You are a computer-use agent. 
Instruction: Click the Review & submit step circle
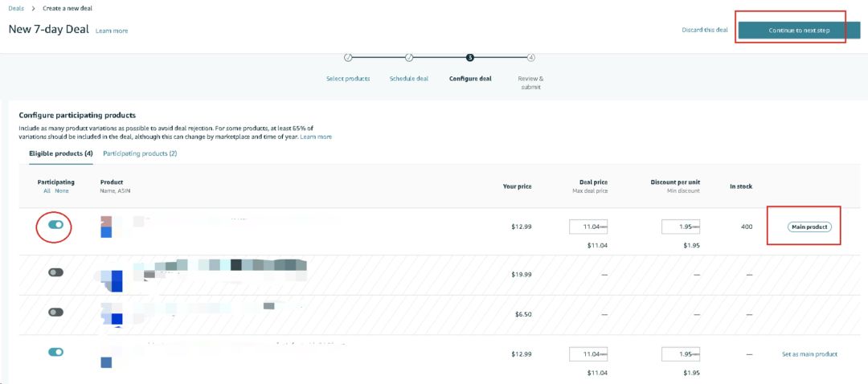(531, 58)
